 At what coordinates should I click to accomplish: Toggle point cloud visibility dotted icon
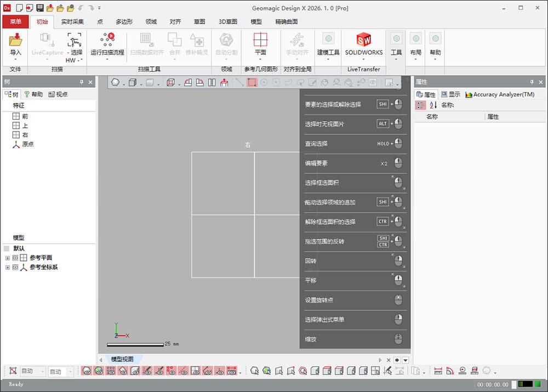point(111,371)
